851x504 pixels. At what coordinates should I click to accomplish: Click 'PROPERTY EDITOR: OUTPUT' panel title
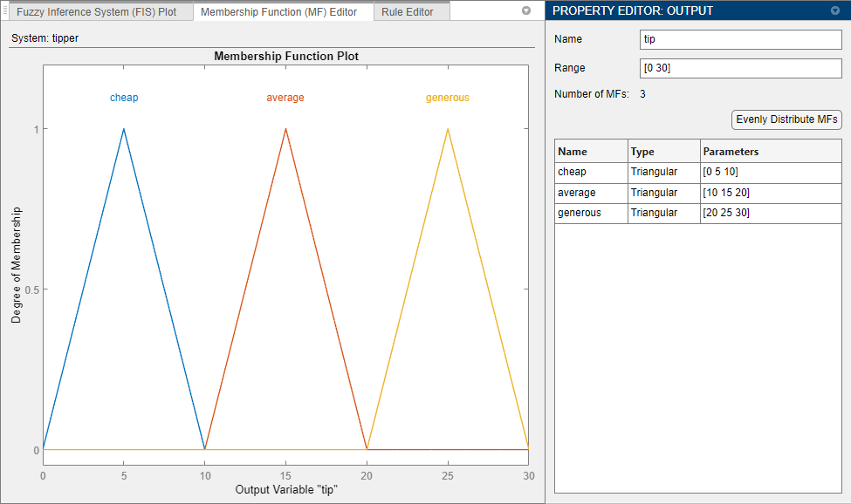click(633, 10)
